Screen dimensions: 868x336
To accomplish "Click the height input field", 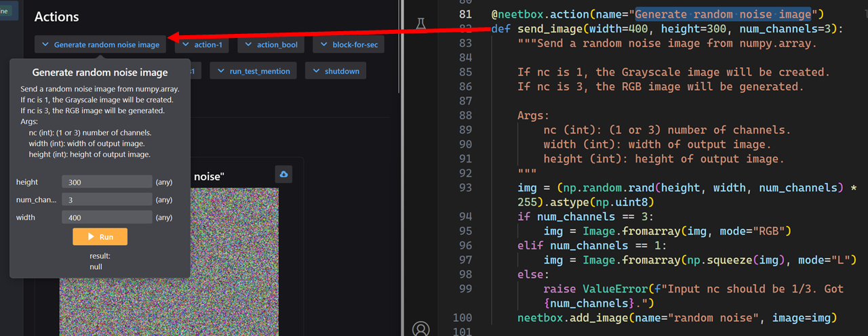I will click(106, 182).
